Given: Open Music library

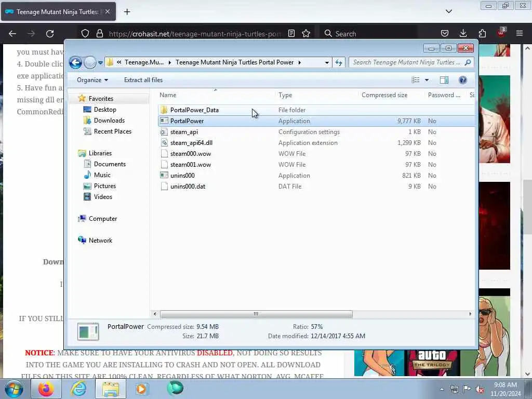Looking at the screenshot, I should point(102,175).
